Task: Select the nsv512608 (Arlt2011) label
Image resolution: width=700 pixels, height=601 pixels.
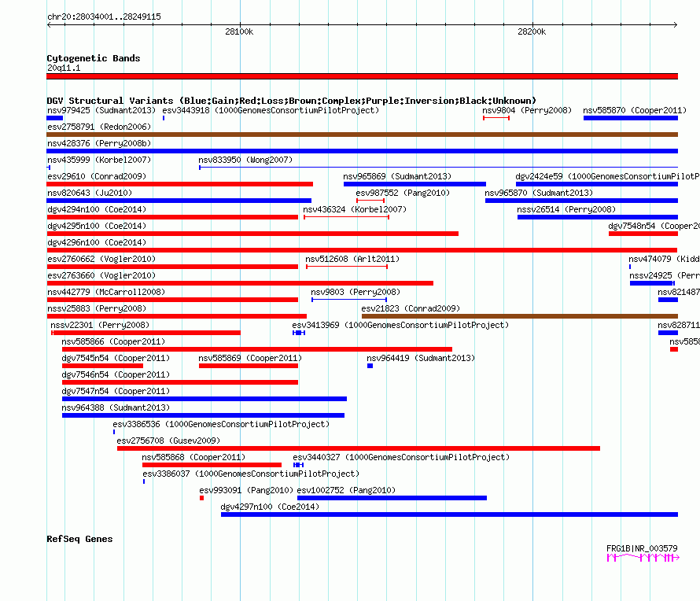Action: (352, 259)
